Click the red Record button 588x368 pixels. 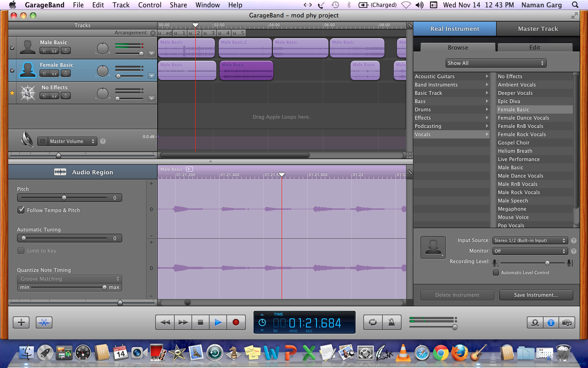[236, 322]
